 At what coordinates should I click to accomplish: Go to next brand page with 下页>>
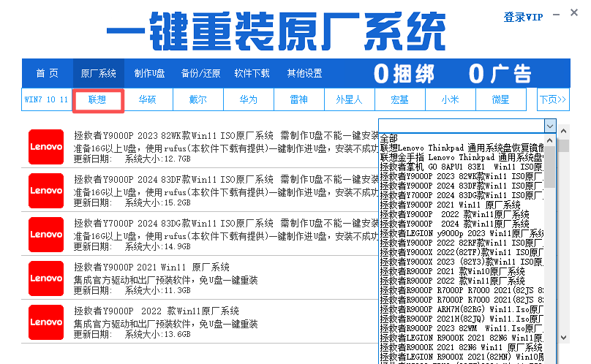[x=553, y=99]
